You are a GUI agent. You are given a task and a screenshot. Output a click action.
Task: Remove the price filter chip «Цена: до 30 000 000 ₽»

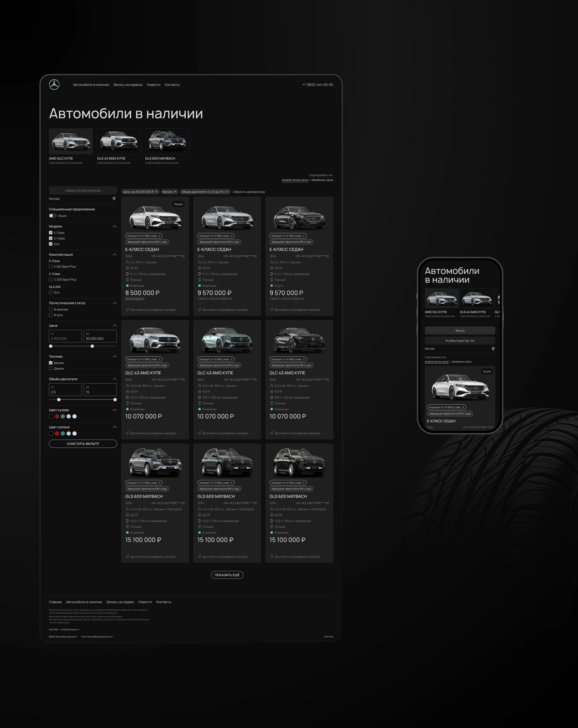[x=156, y=192]
